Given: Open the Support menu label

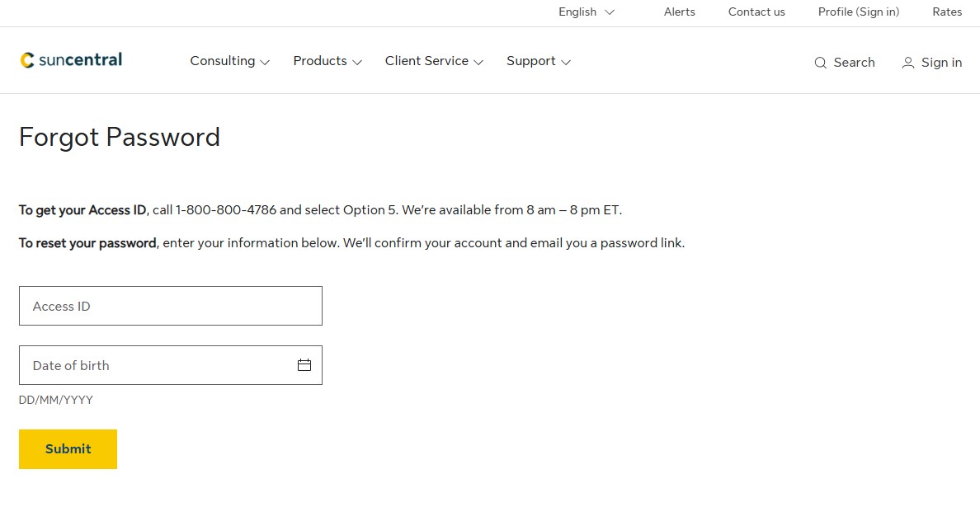Looking at the screenshot, I should tap(530, 61).
